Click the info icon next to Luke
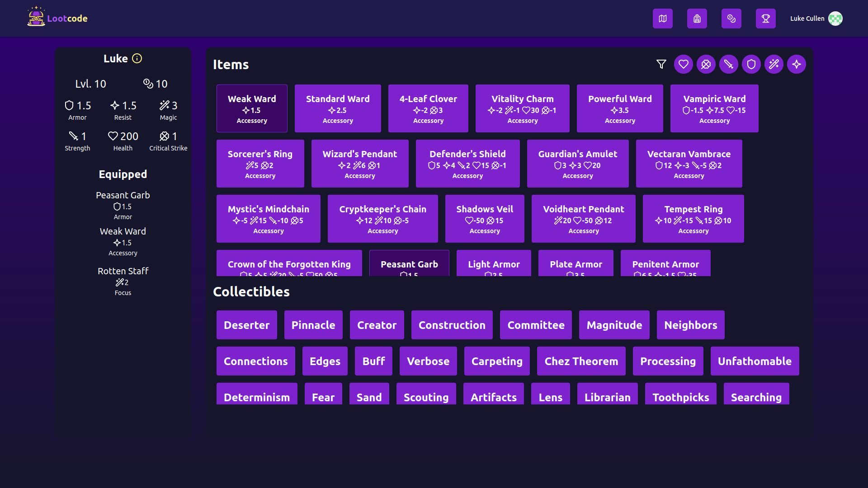868x488 pixels. [x=137, y=58]
